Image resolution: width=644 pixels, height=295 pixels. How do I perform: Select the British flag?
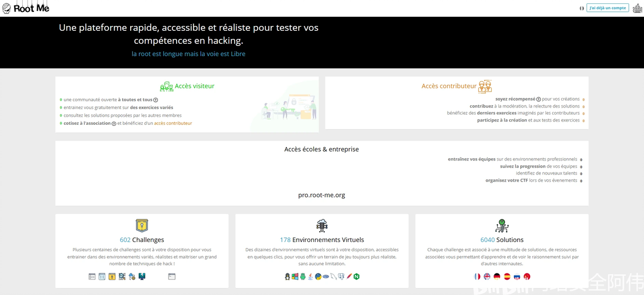[x=487, y=277]
